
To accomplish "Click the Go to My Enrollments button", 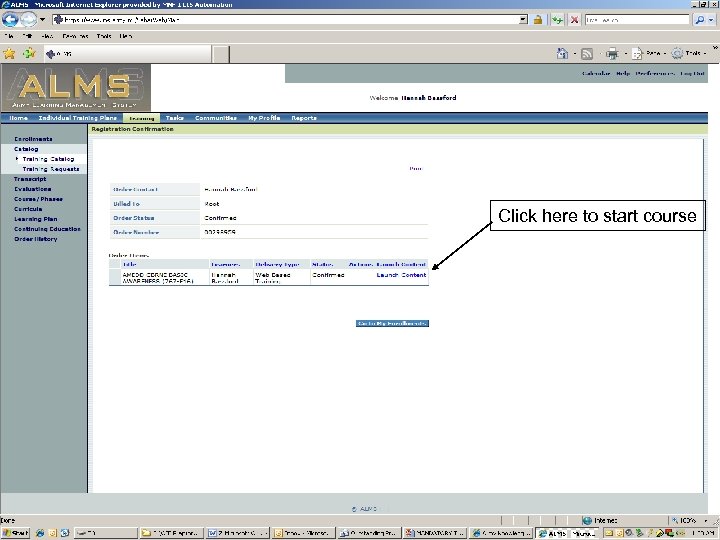I will pos(392,324).
